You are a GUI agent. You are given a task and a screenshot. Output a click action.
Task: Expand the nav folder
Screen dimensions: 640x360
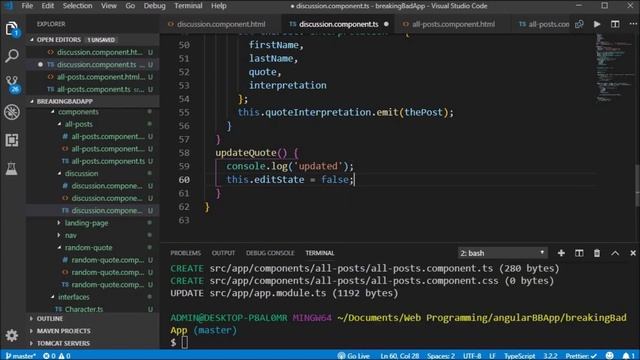click(x=71, y=235)
